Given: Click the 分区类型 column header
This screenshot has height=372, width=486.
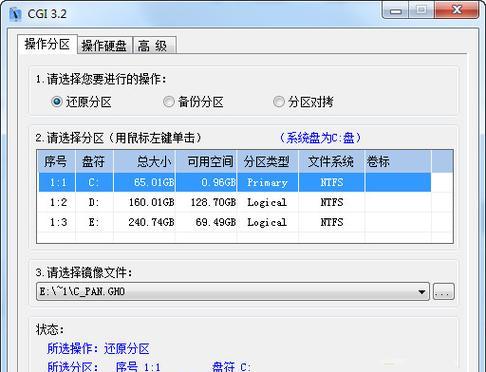Looking at the screenshot, I should [268, 162].
